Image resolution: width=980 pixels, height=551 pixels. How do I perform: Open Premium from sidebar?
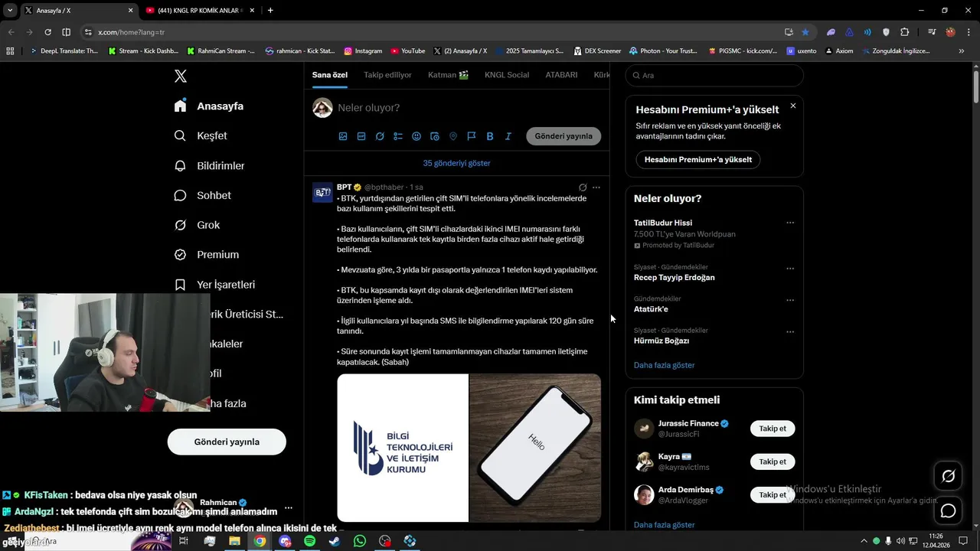point(207,255)
